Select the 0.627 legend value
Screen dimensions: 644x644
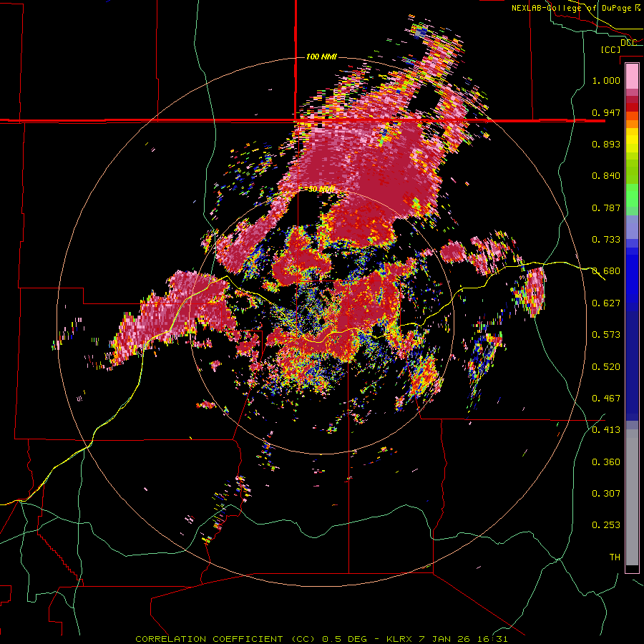coord(606,303)
